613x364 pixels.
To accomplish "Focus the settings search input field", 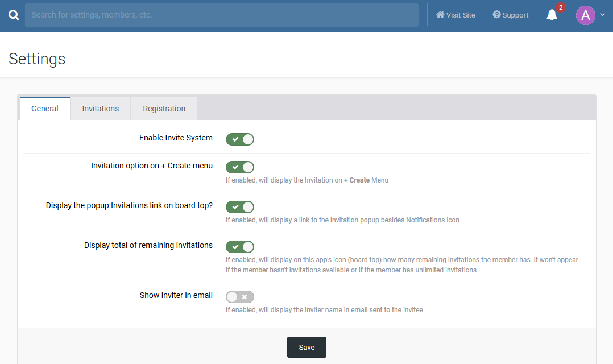I will click(222, 15).
